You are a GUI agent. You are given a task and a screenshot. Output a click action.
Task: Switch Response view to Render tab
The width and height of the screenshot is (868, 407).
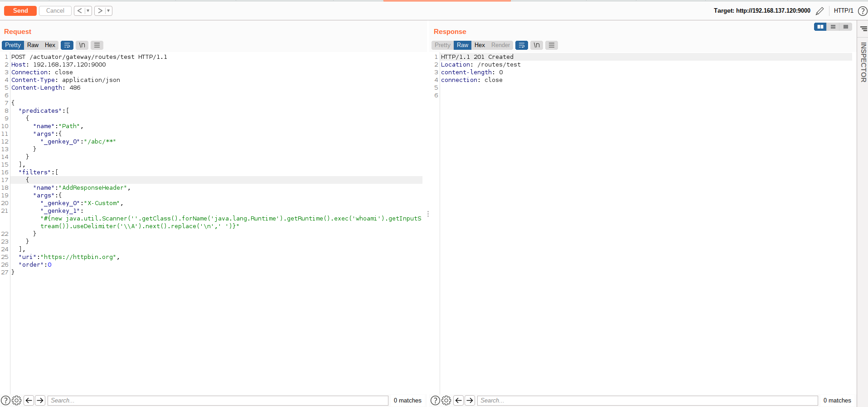[500, 45]
